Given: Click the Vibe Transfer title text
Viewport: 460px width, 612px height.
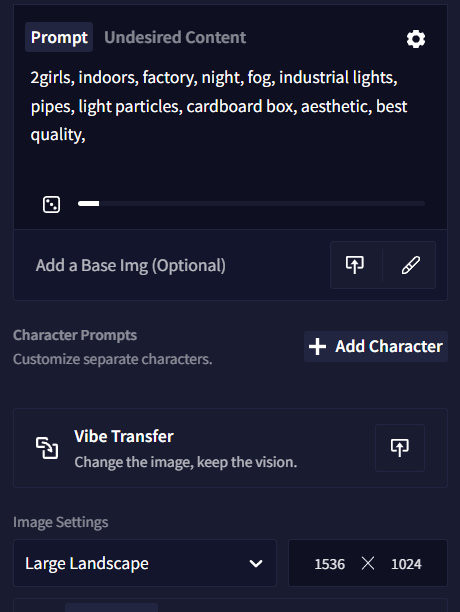Looking at the screenshot, I should [x=124, y=436].
